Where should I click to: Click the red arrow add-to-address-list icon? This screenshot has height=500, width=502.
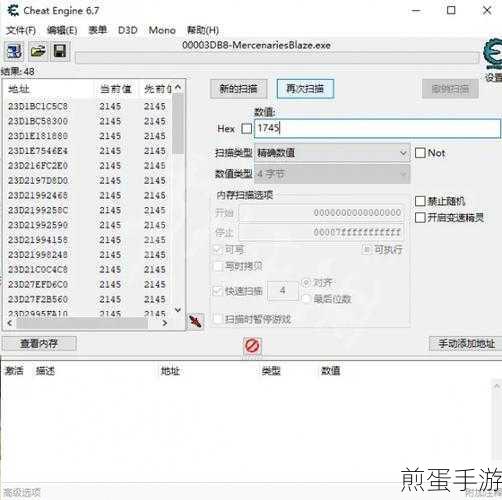pos(195,322)
